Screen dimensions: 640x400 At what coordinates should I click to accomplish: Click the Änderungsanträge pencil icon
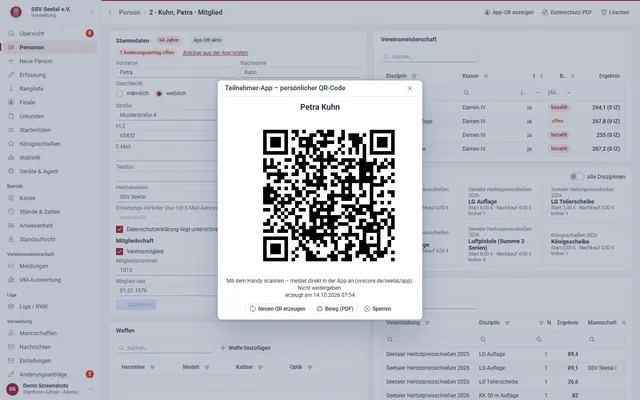click(x=11, y=374)
